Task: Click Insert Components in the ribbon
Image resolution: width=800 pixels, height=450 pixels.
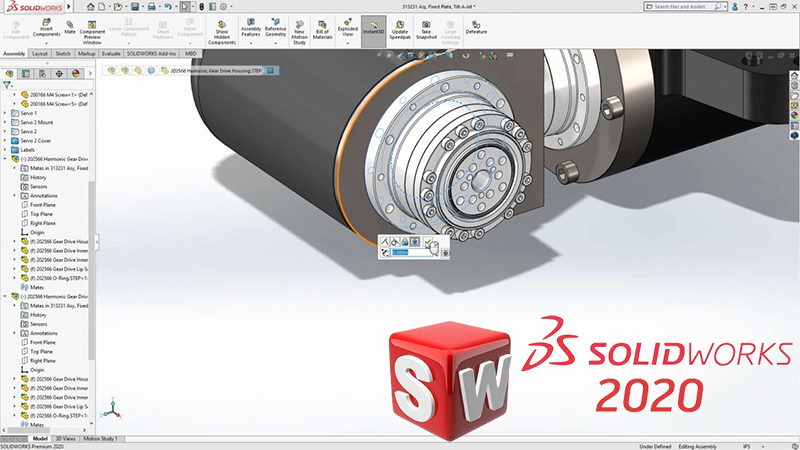Action: coord(46,28)
